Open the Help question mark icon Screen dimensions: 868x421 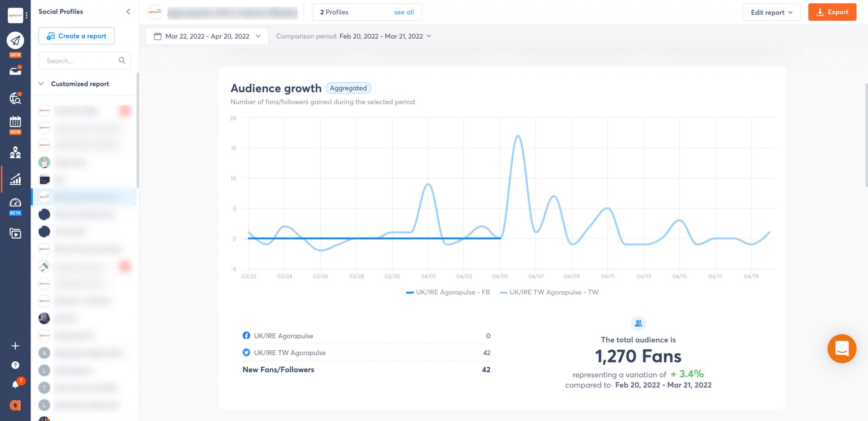[x=15, y=365]
